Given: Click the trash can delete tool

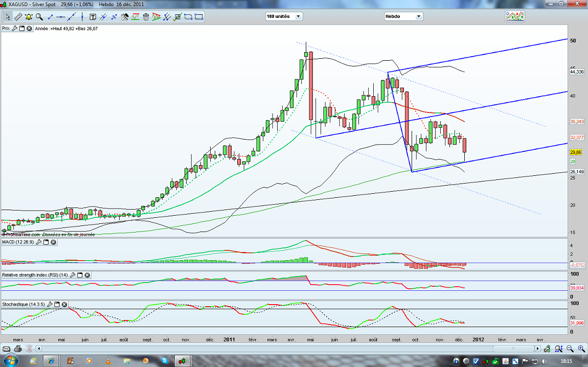Looking at the screenshot, I should coord(146,17).
